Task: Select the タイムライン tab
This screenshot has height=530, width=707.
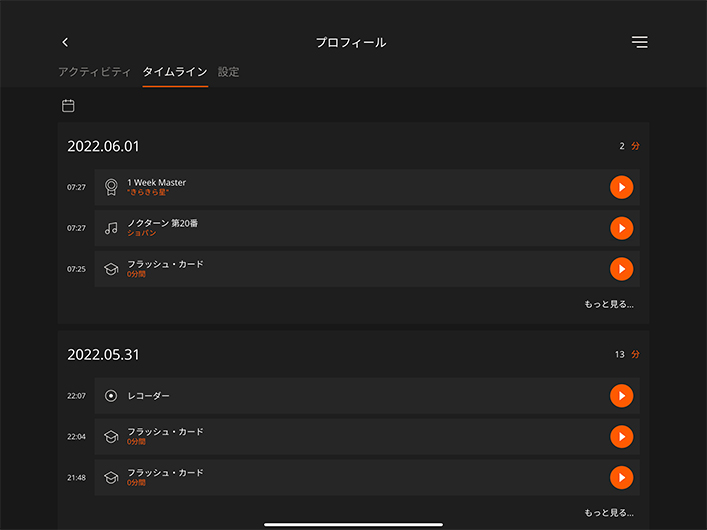Action: pos(175,72)
